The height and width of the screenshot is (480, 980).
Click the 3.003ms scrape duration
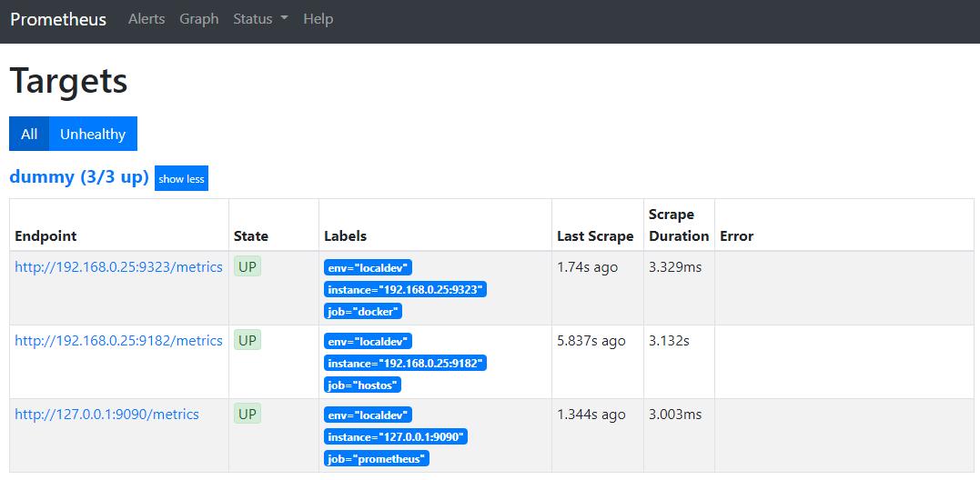(675, 415)
